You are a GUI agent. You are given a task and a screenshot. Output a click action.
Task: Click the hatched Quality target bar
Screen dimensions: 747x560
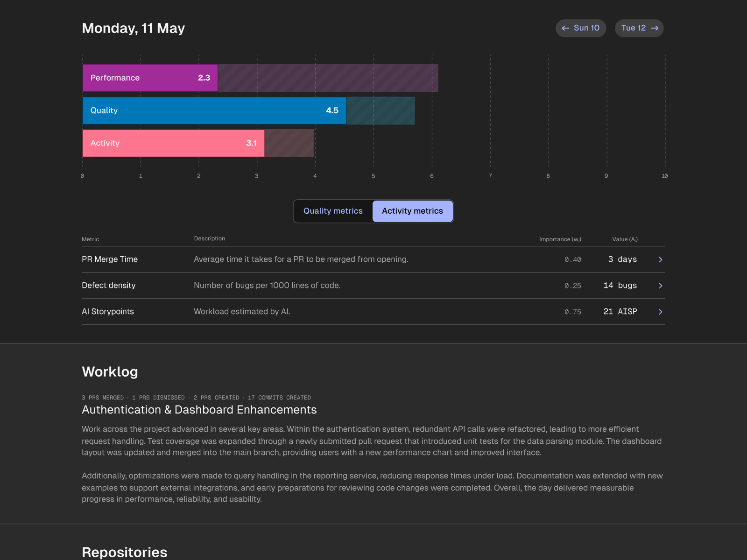point(381,111)
